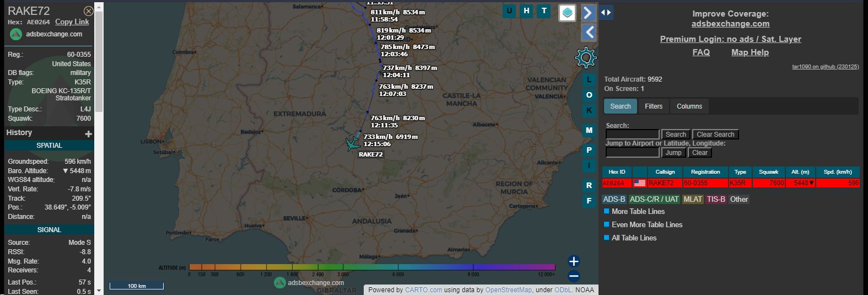Zoom out with the minus button
Viewport: 868px width, 295px height.
point(574,276)
